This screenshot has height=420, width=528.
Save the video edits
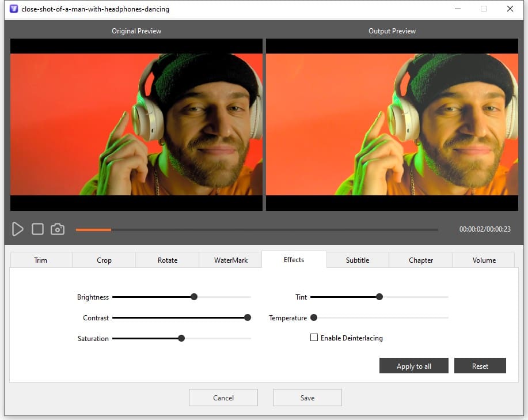click(x=307, y=398)
